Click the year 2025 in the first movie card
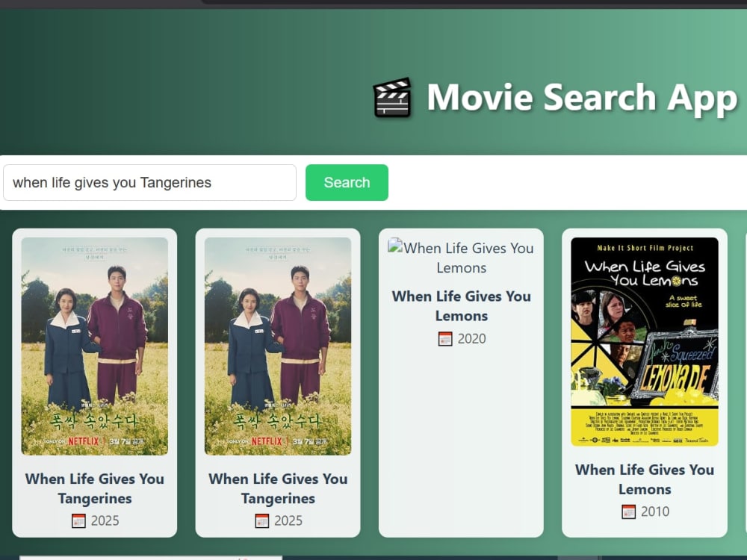Screen dimensions: 747x560 pyautogui.click(x=105, y=521)
